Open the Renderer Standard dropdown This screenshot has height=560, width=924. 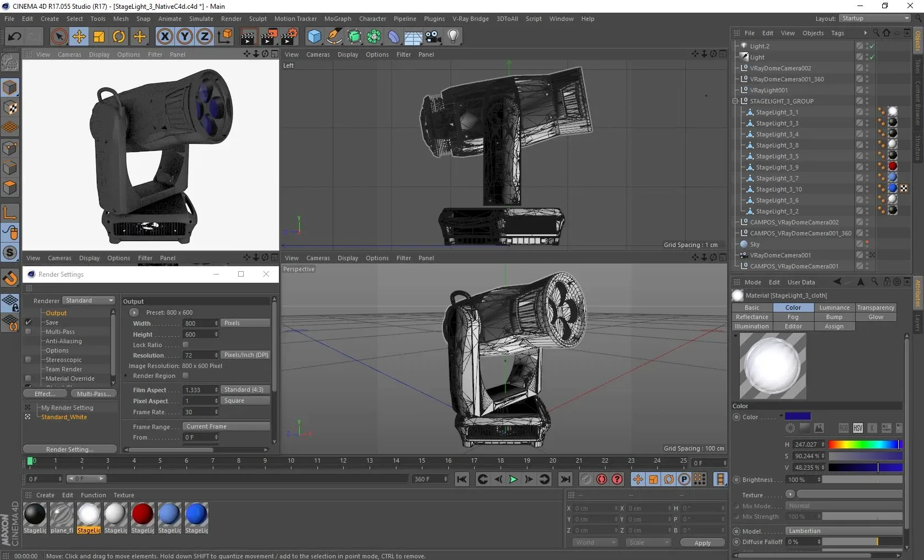click(x=89, y=300)
